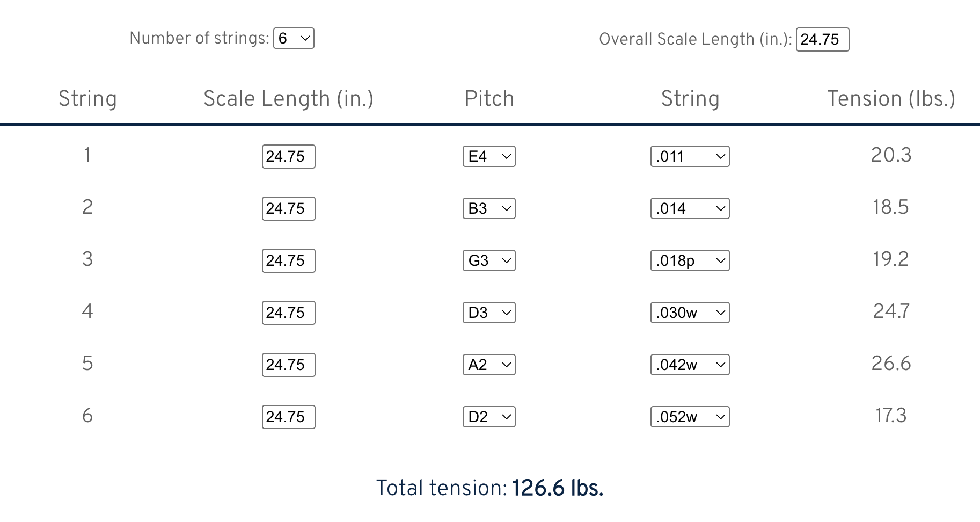The height and width of the screenshot is (522, 980).
Task: Open the .011 string gauge dropdown
Action: tap(690, 157)
